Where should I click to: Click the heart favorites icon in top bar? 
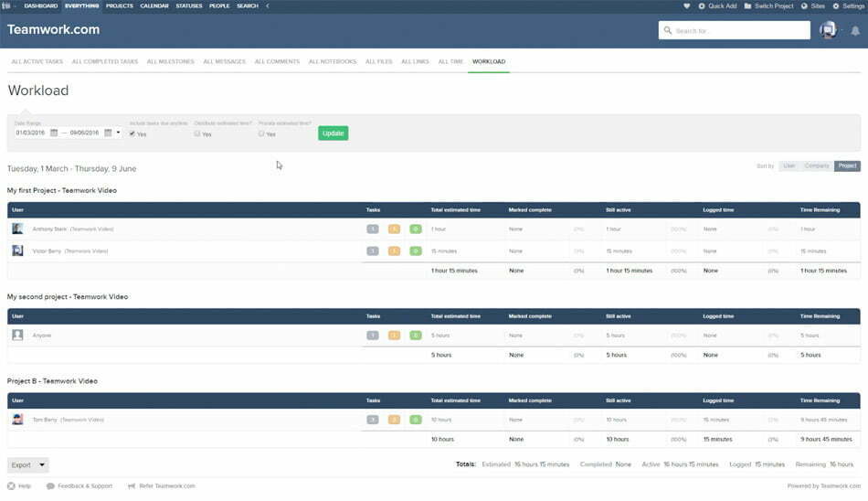[x=686, y=5]
